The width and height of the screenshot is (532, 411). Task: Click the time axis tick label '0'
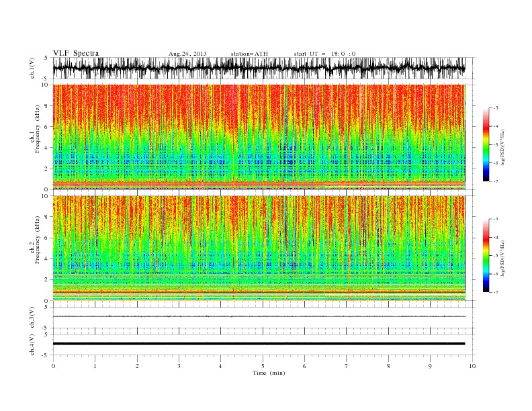tap(53, 366)
